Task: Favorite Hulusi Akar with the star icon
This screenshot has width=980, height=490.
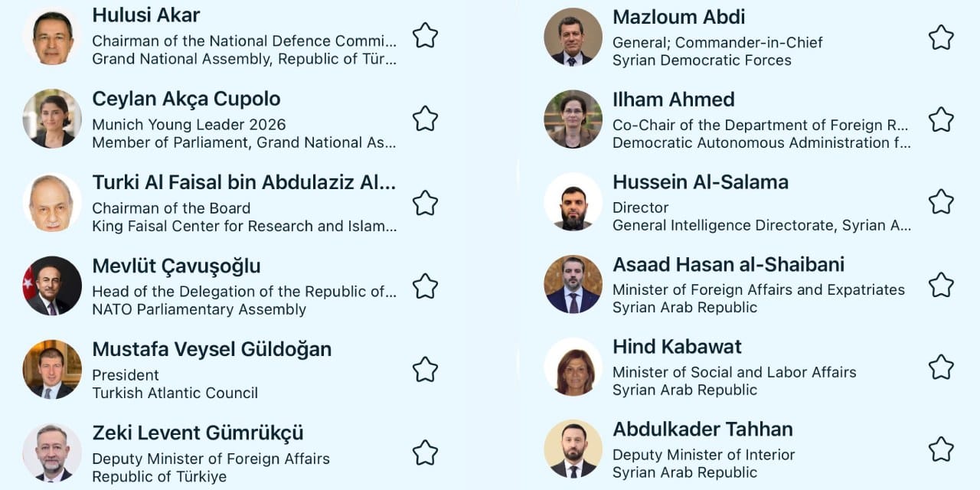Action: (425, 35)
